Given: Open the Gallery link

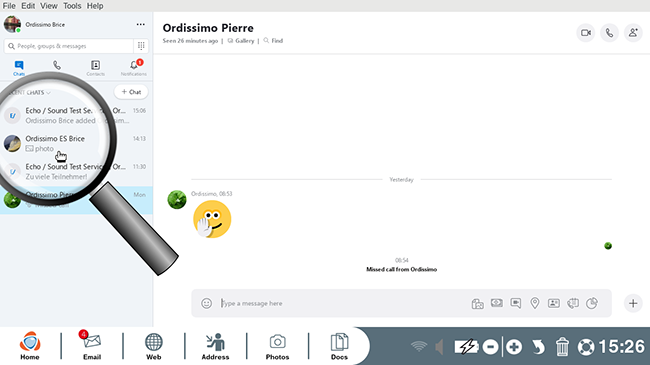Looking at the screenshot, I should (x=241, y=41).
